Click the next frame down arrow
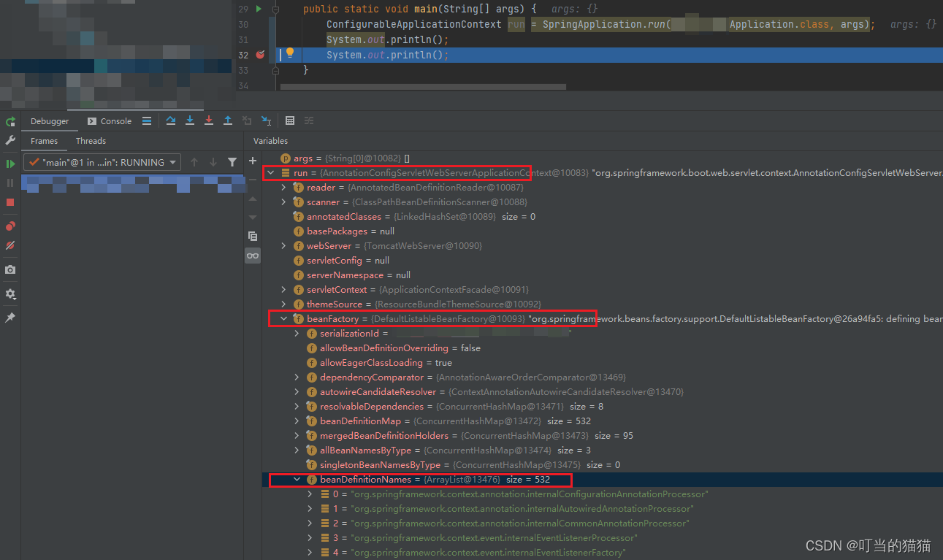The image size is (943, 560). tap(213, 162)
